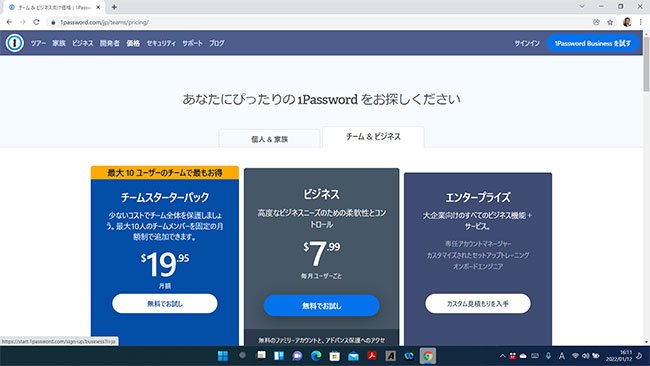Click 無料でお試し under ビジネス plan
The image size is (650, 366).
click(x=321, y=305)
